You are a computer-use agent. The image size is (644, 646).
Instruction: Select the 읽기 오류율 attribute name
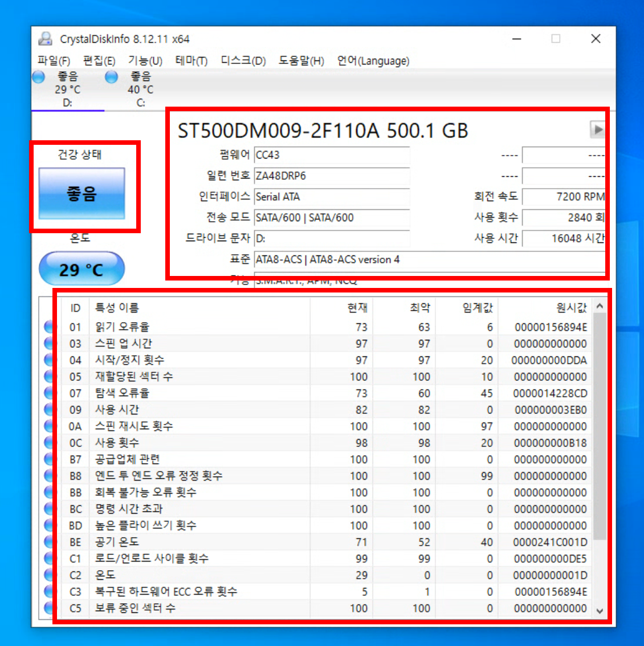coord(123,327)
